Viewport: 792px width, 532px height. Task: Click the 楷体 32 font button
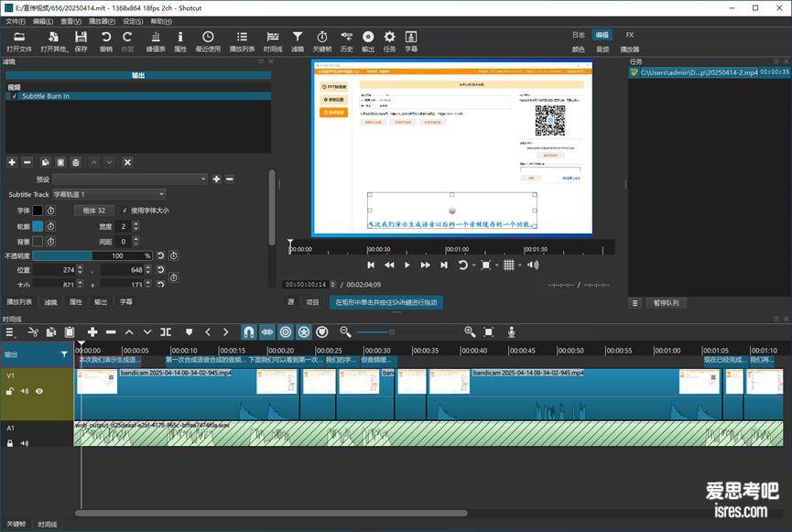tap(94, 211)
